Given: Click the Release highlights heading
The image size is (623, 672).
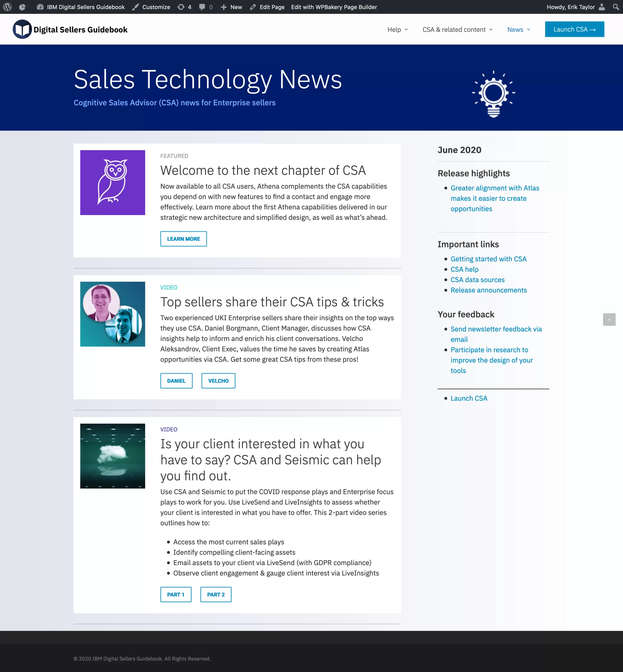Looking at the screenshot, I should tap(474, 173).
